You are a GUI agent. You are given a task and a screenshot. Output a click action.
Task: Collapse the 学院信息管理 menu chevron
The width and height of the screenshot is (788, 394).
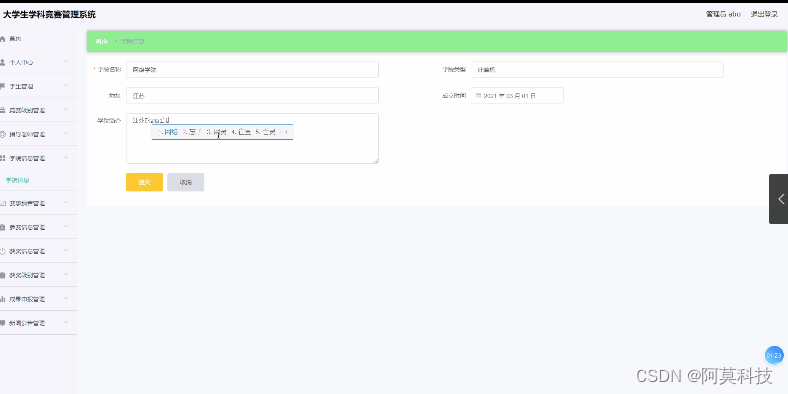[x=66, y=158]
